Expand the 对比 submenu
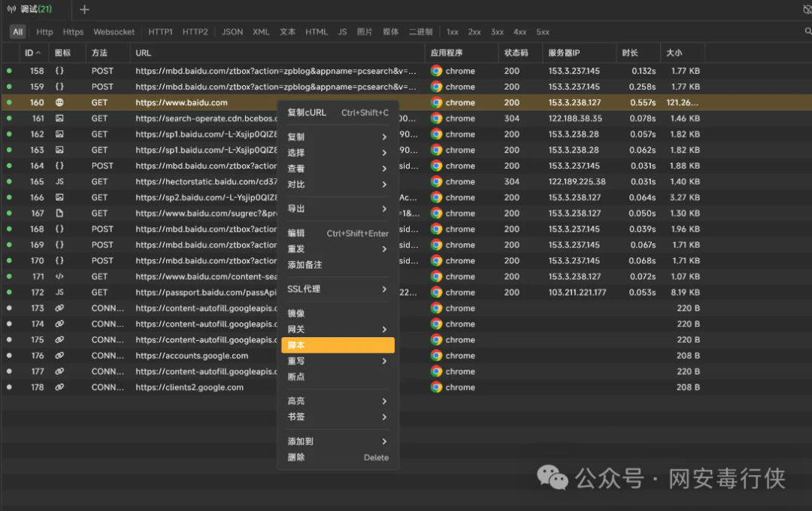This screenshot has width=812, height=511. (338, 184)
